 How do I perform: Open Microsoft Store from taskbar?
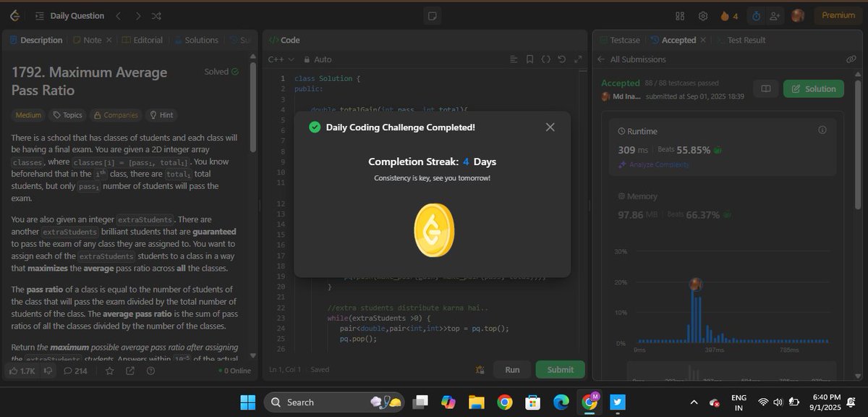(533, 402)
